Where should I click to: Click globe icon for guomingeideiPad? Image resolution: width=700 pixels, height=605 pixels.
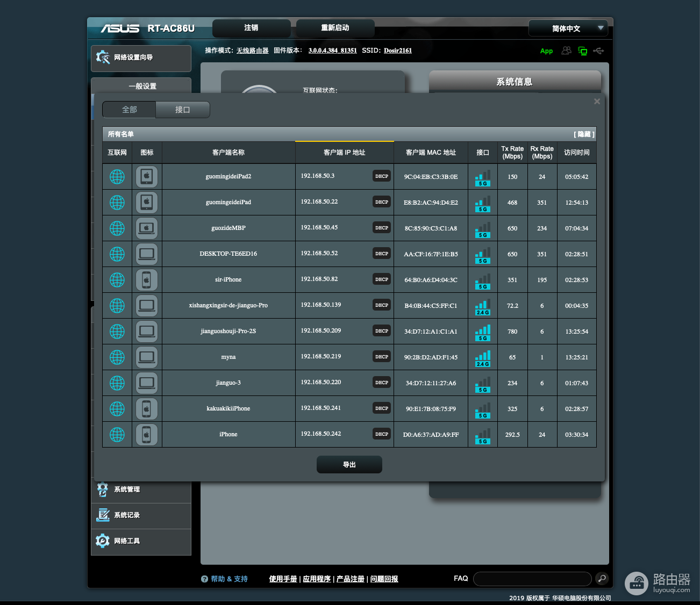pos(117,203)
